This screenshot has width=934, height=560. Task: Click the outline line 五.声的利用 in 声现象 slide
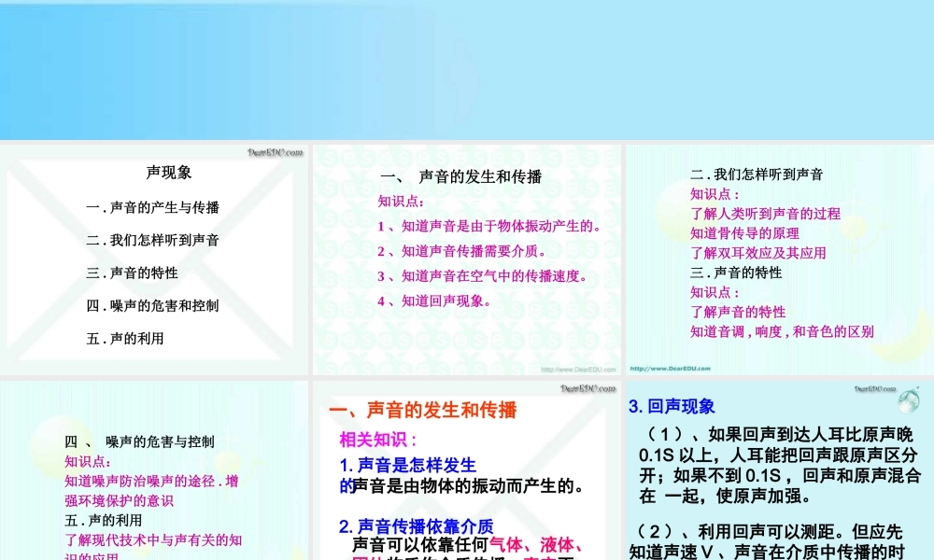tap(124, 339)
